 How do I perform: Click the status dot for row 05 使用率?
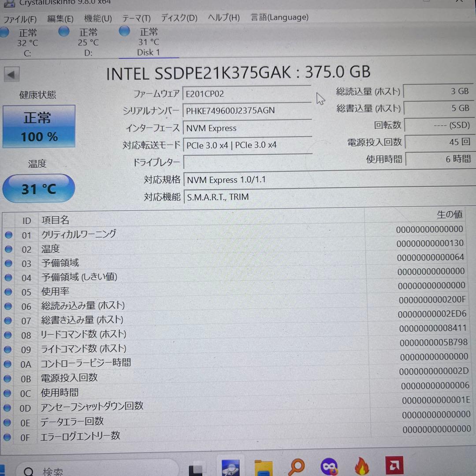click(8, 292)
